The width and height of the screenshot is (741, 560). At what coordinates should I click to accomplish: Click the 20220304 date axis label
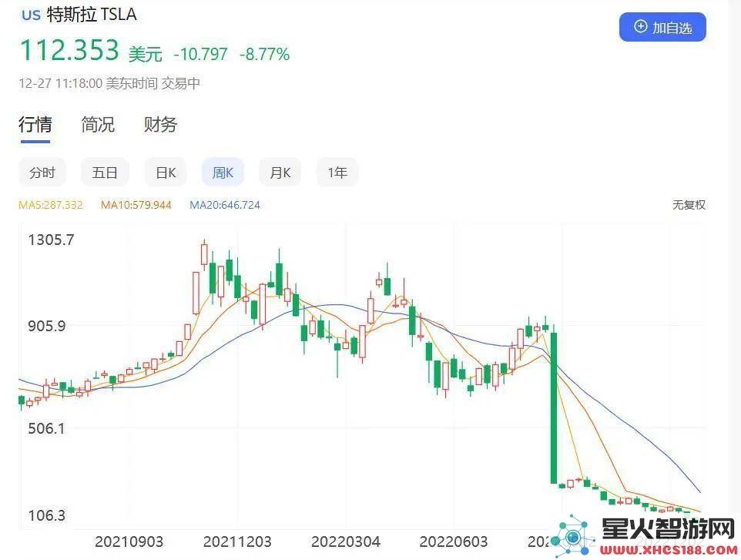click(x=345, y=542)
